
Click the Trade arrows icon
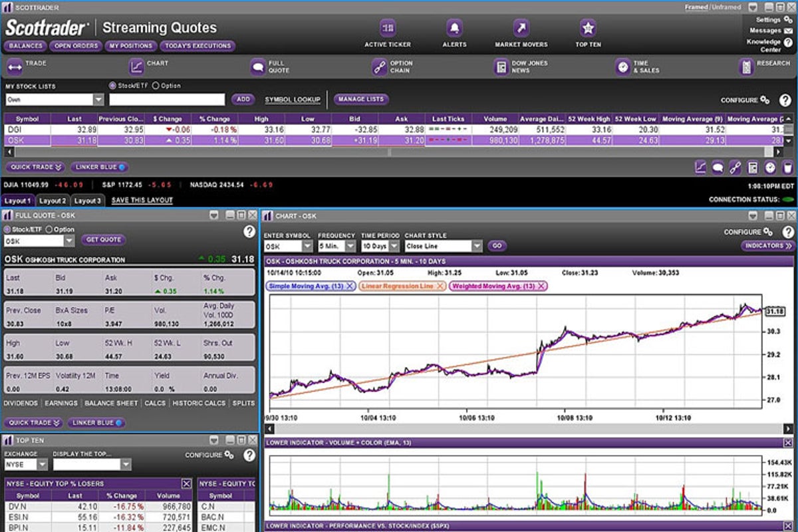[15, 66]
